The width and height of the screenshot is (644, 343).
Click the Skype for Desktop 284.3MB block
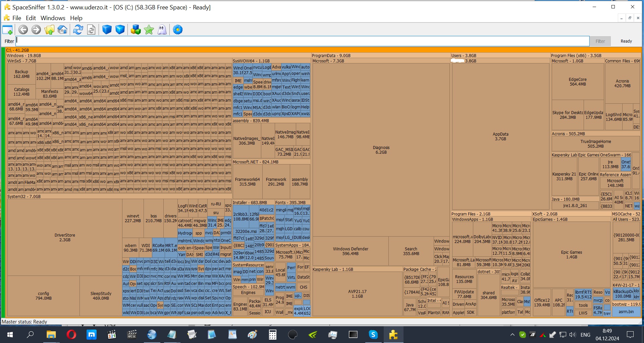click(x=568, y=115)
